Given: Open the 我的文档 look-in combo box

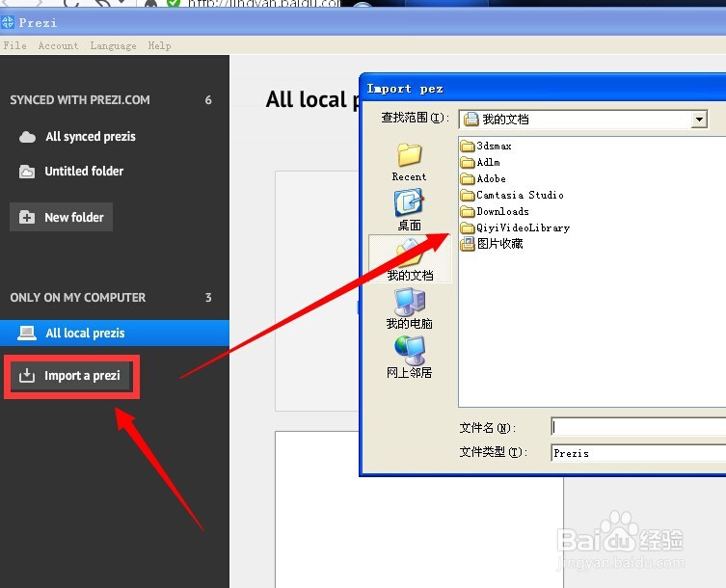Looking at the screenshot, I should click(x=583, y=120).
